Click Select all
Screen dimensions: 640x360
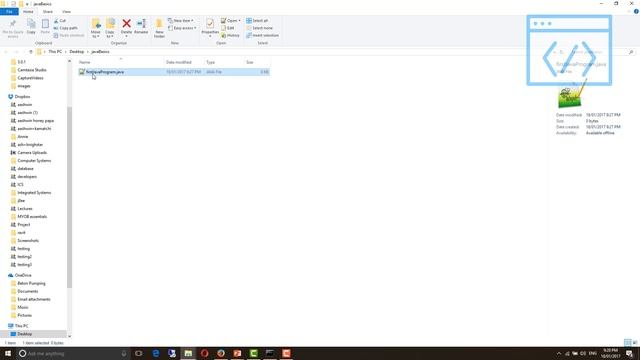pyautogui.click(x=257, y=20)
